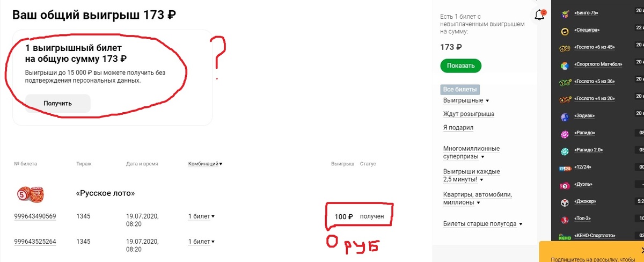Choose the «Спортлото Матчбол» icon
This screenshot has width=644, height=262.
(565, 64)
